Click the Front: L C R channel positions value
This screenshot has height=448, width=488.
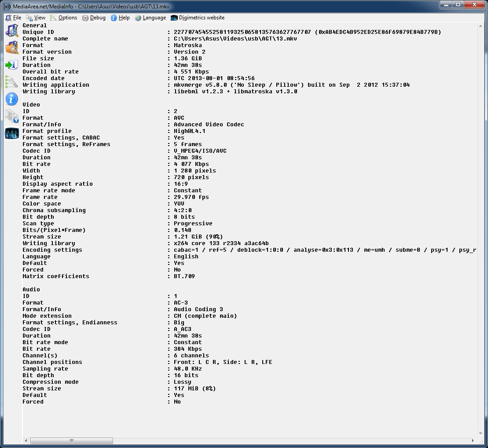pyautogui.click(x=223, y=362)
